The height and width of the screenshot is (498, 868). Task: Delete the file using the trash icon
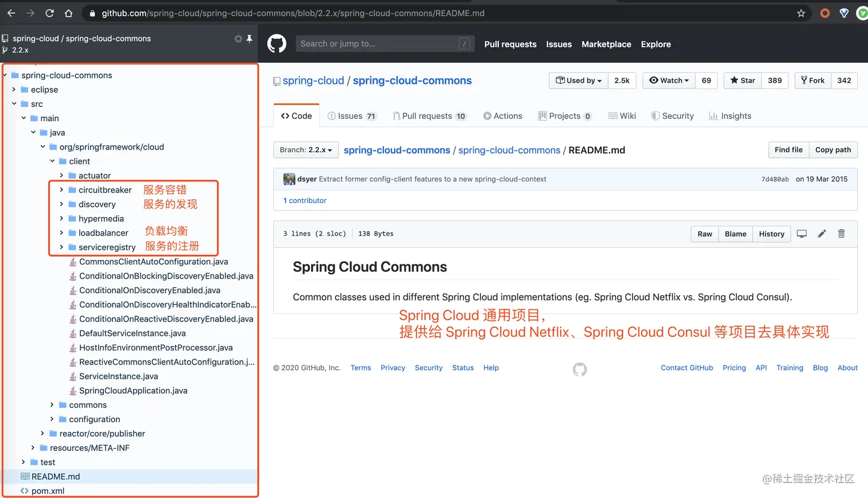pos(841,234)
